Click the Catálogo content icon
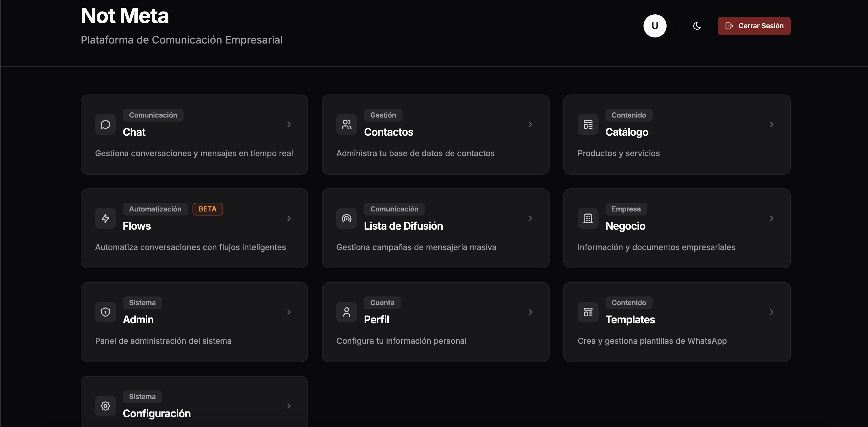 click(x=588, y=124)
